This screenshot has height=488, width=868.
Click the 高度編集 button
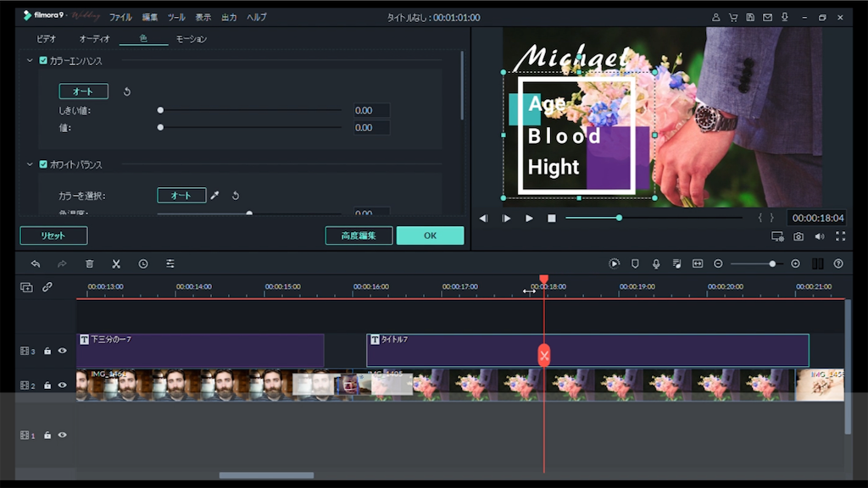click(359, 236)
